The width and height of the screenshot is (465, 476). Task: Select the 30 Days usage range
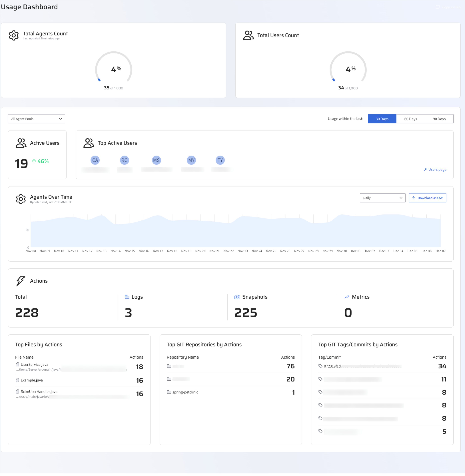[382, 119]
